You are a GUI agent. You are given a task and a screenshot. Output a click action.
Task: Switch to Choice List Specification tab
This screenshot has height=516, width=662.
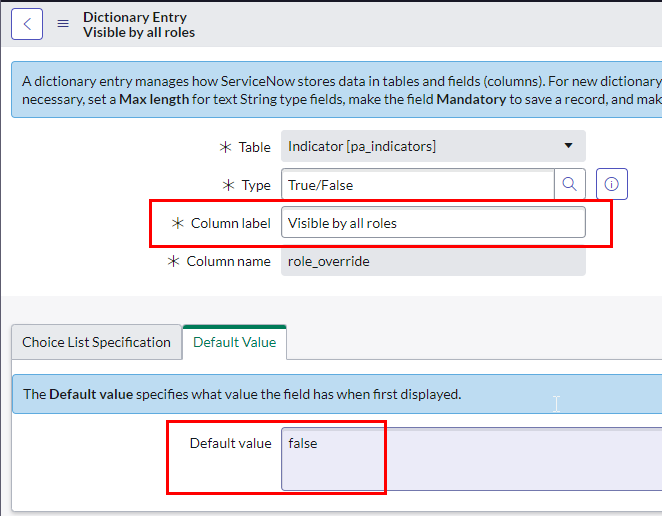[x=96, y=342]
